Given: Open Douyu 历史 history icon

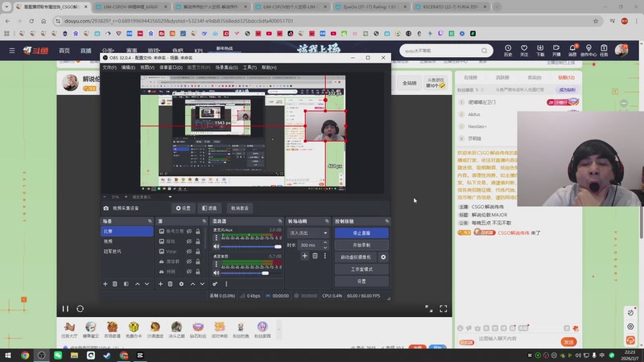Looking at the screenshot, I should pyautogui.click(x=508, y=51).
